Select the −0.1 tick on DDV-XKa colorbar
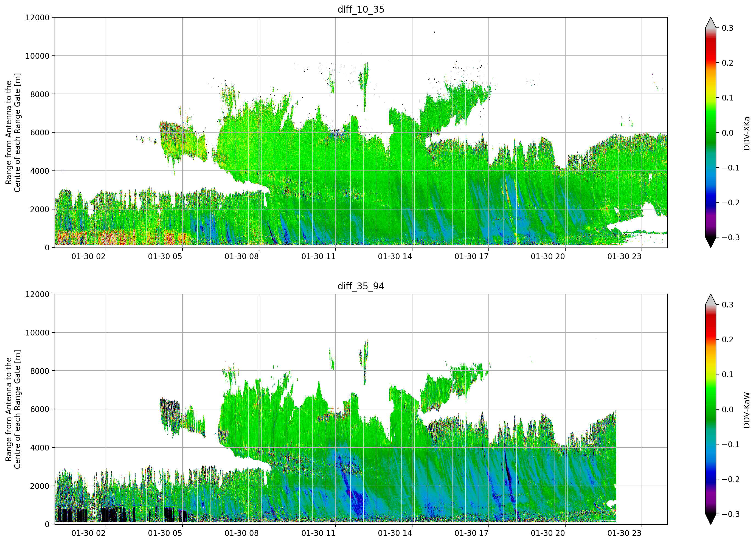This screenshot has width=756, height=543. click(731, 168)
